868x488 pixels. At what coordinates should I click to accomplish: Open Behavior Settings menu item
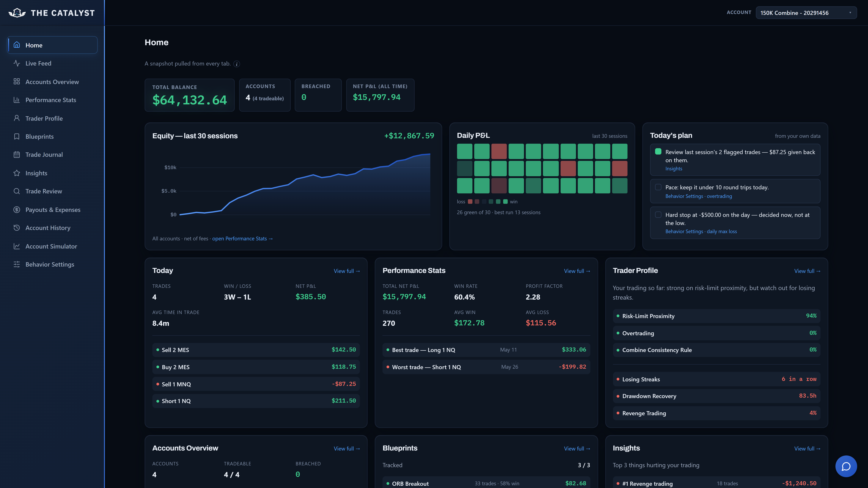pyautogui.click(x=52, y=264)
